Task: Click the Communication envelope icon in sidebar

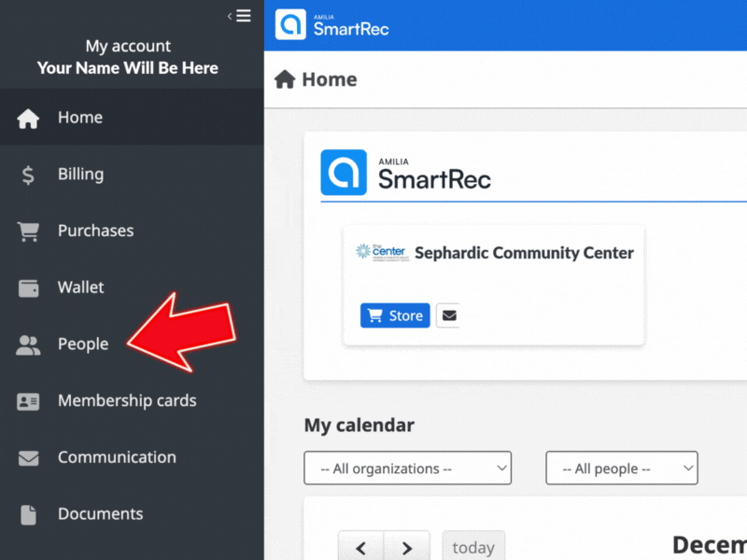Action: click(29, 458)
